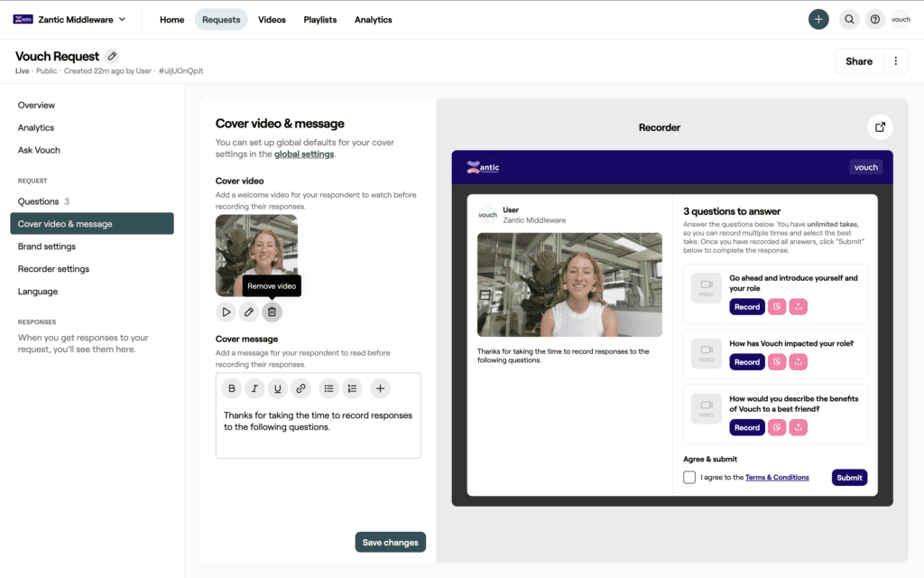This screenshot has width=924, height=578.
Task: Click the Zantic Middleware logo in the top bar
Action: point(23,20)
